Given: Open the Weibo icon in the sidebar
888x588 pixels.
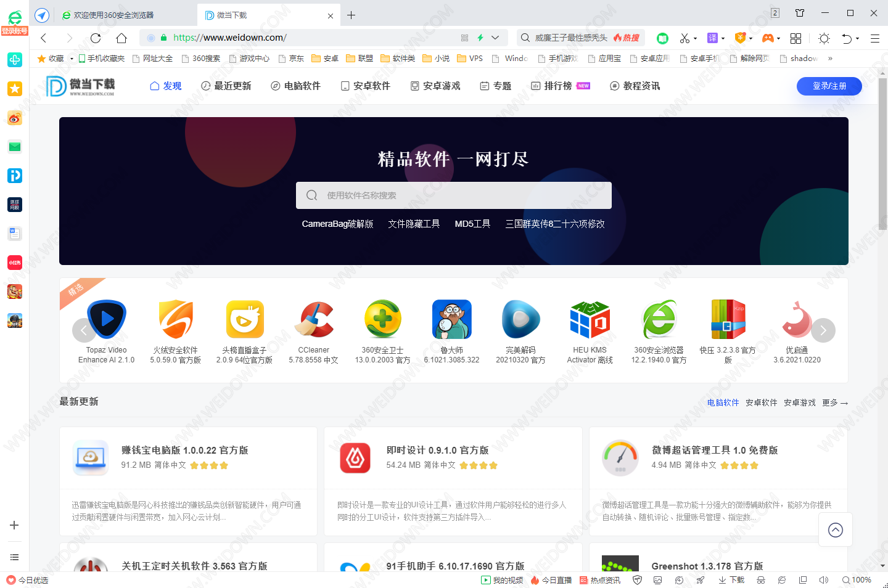Looking at the screenshot, I should point(15,118).
